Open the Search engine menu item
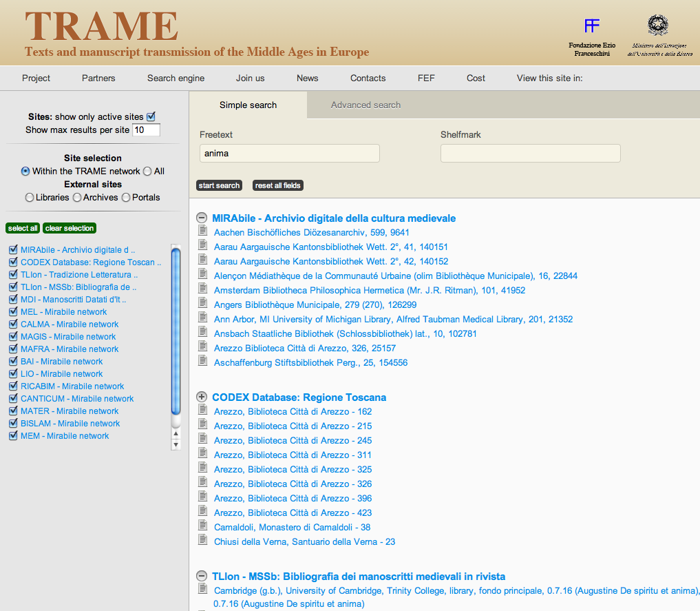The height and width of the screenshot is (611, 700). pos(176,78)
